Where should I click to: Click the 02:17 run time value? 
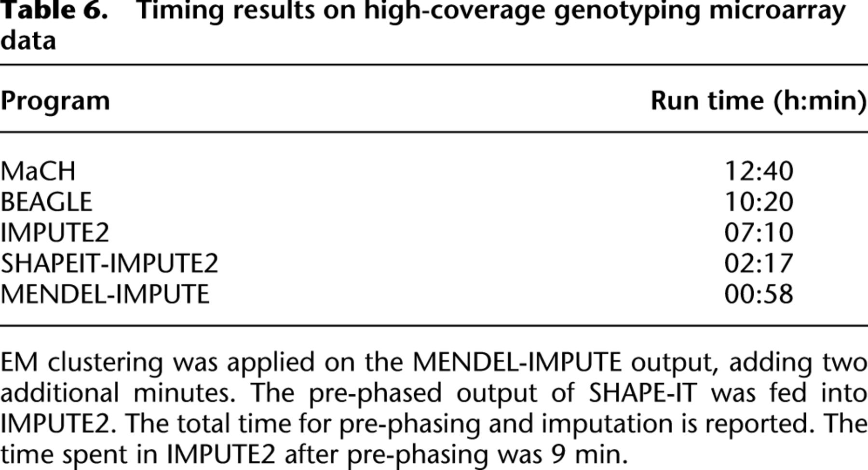[759, 263]
